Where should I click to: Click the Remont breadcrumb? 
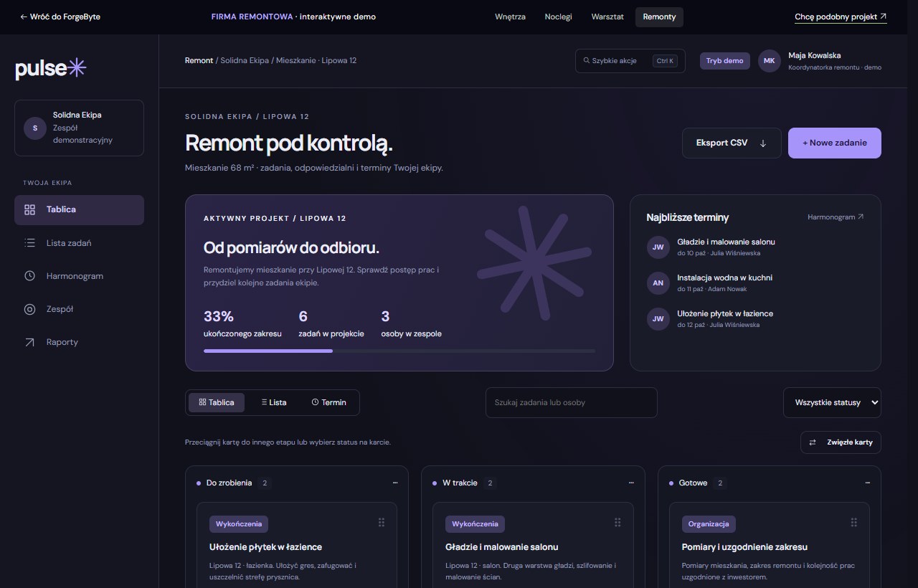[x=199, y=60]
